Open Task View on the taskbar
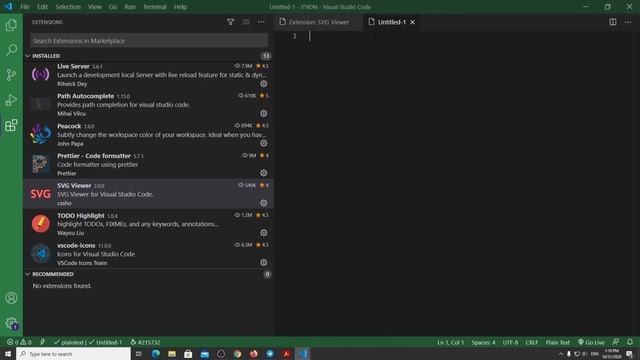The width and height of the screenshot is (640, 360). tap(139, 353)
